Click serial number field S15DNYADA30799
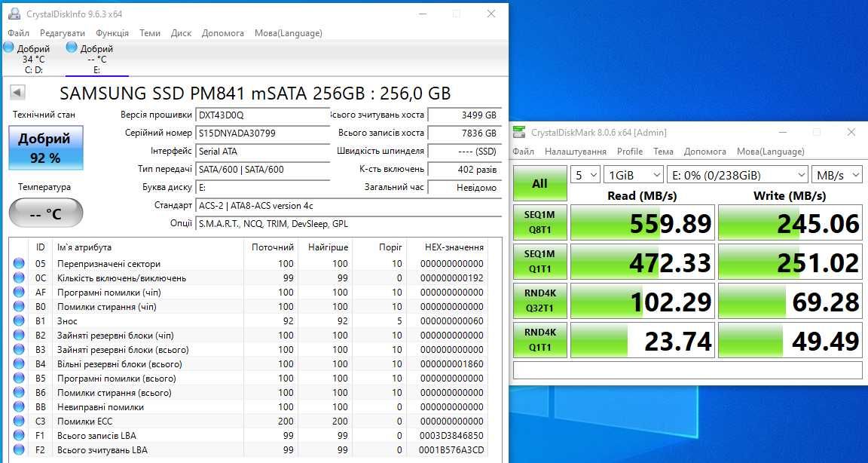 (x=262, y=133)
